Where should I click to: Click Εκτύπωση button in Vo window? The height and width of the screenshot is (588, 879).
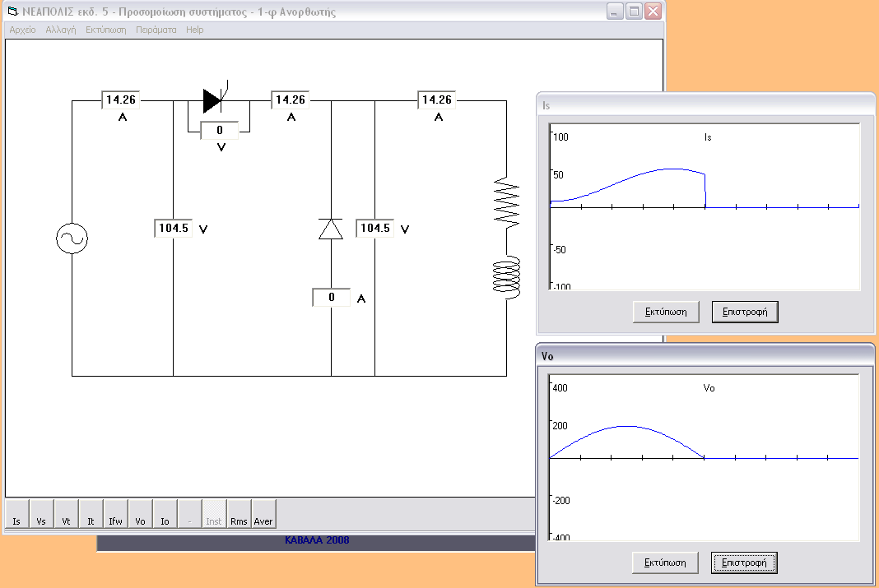[x=665, y=563]
